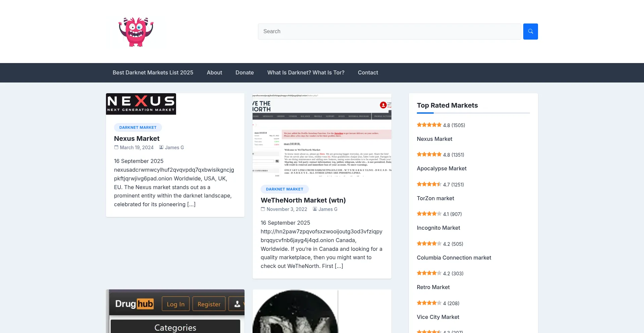Click the pink monster site logo

(x=136, y=32)
